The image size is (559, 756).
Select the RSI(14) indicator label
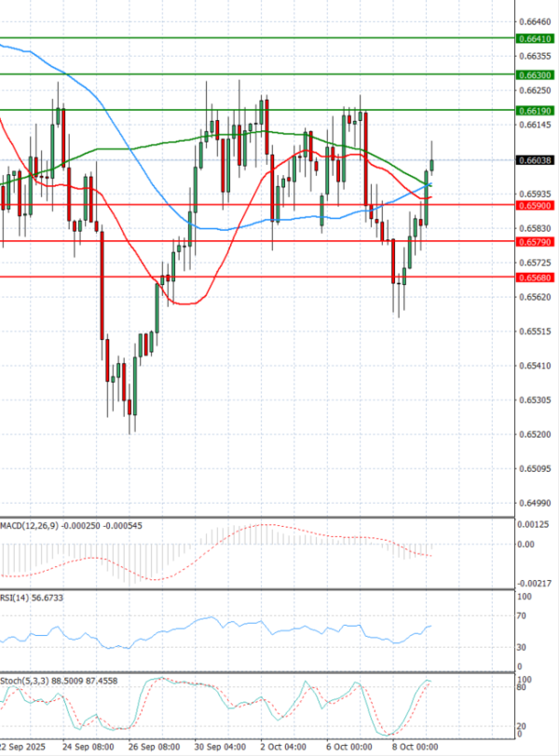(17, 597)
